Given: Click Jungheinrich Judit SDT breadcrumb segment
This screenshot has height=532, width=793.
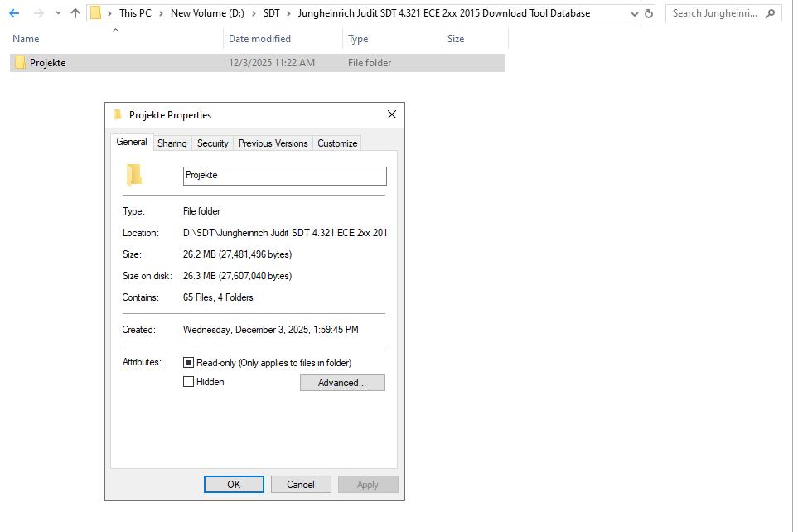Looking at the screenshot, I should coord(443,13).
